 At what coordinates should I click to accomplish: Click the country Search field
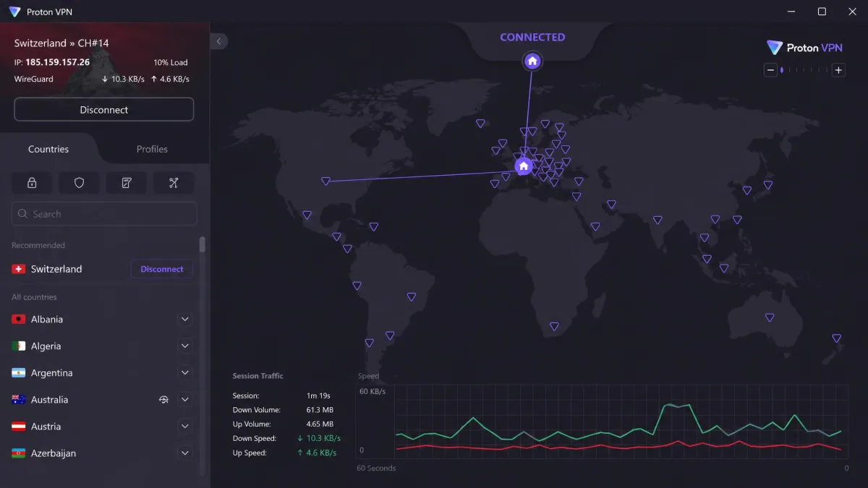click(x=104, y=214)
